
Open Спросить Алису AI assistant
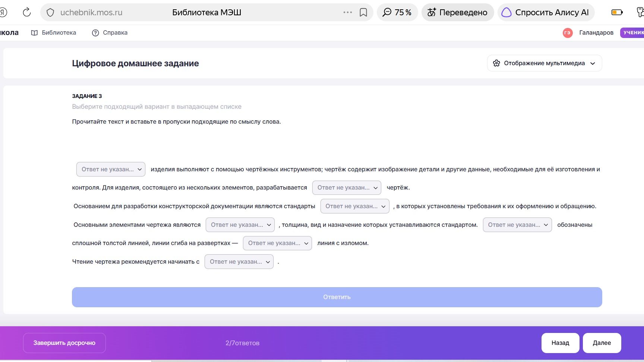[x=546, y=12]
